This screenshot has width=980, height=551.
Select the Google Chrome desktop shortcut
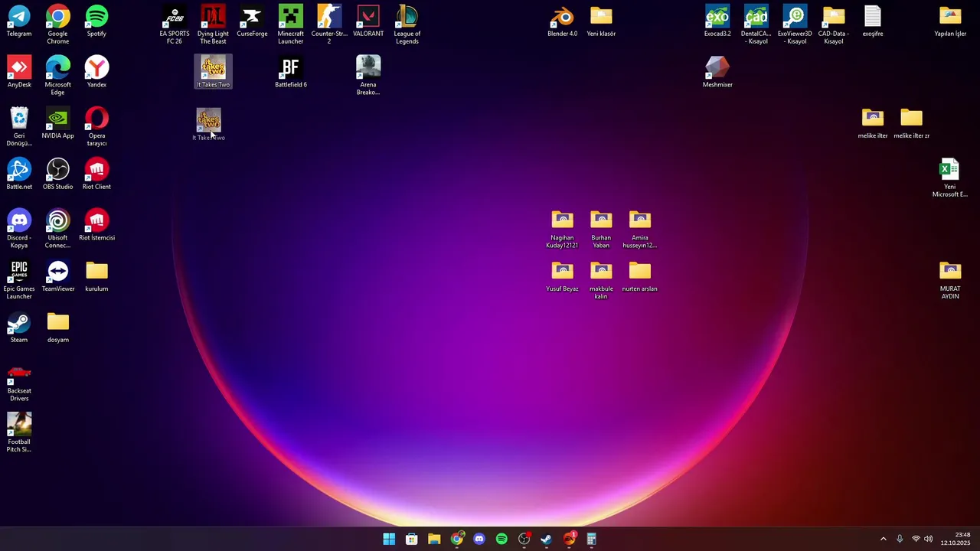tap(58, 24)
